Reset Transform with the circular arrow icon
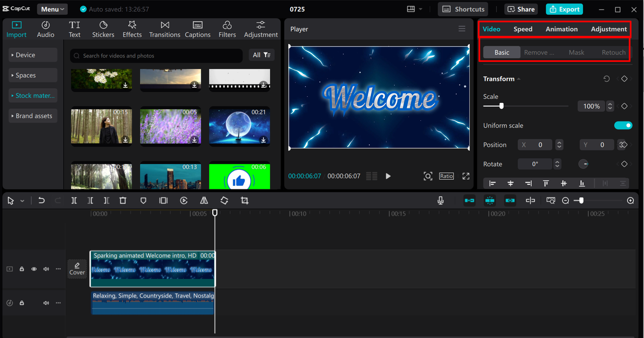The height and width of the screenshot is (338, 644). (x=607, y=79)
